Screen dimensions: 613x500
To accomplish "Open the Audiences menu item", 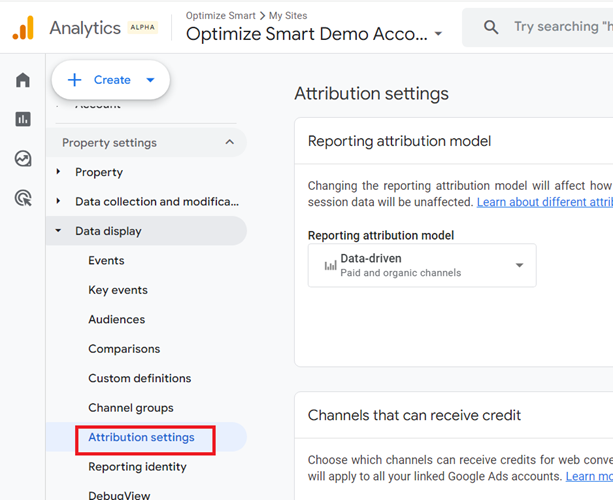I will (117, 319).
